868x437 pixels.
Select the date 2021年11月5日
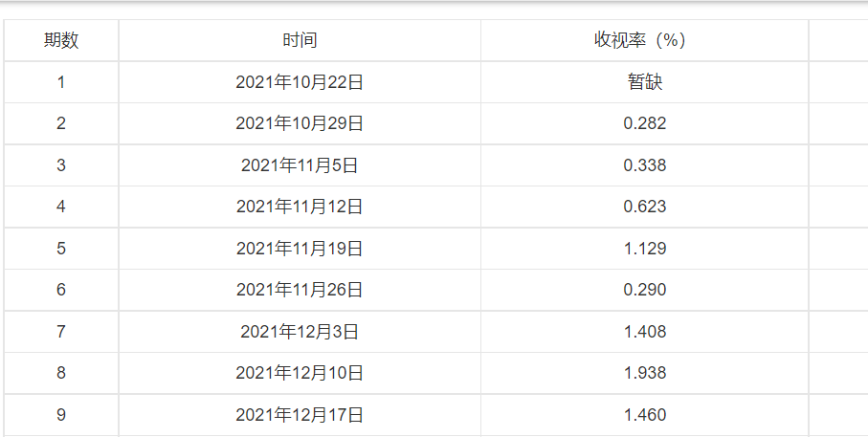pos(300,165)
